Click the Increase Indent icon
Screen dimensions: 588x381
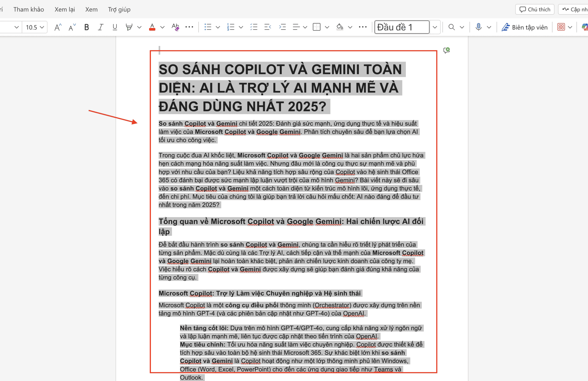[x=282, y=27]
